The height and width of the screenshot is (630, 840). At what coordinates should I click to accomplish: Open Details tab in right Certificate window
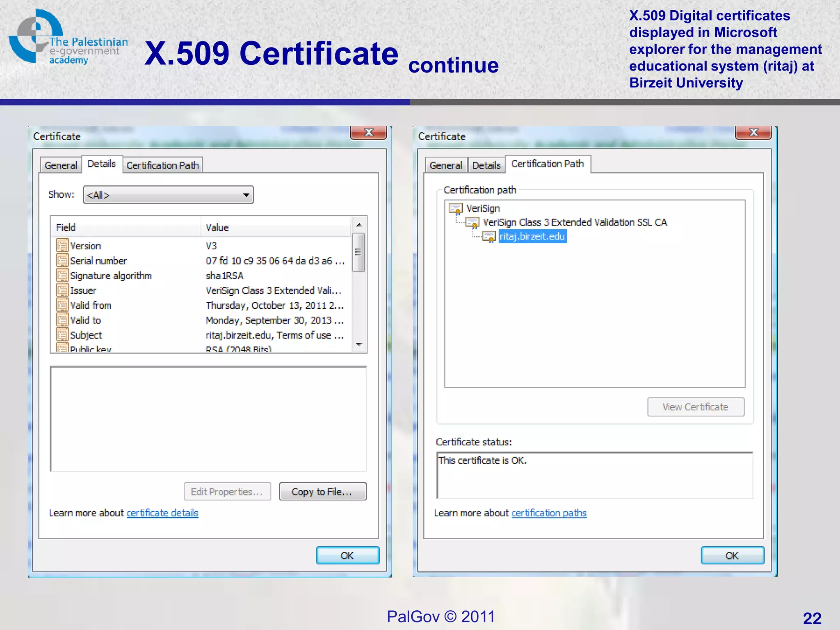click(x=486, y=165)
